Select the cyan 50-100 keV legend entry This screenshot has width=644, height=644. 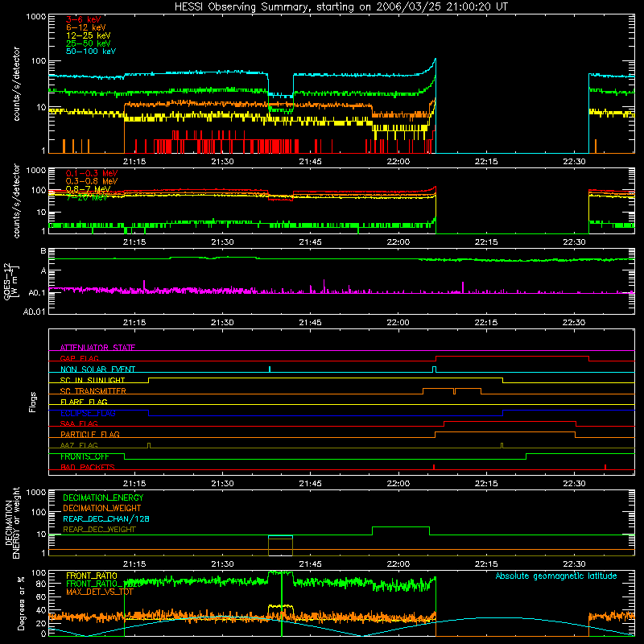tap(91, 51)
